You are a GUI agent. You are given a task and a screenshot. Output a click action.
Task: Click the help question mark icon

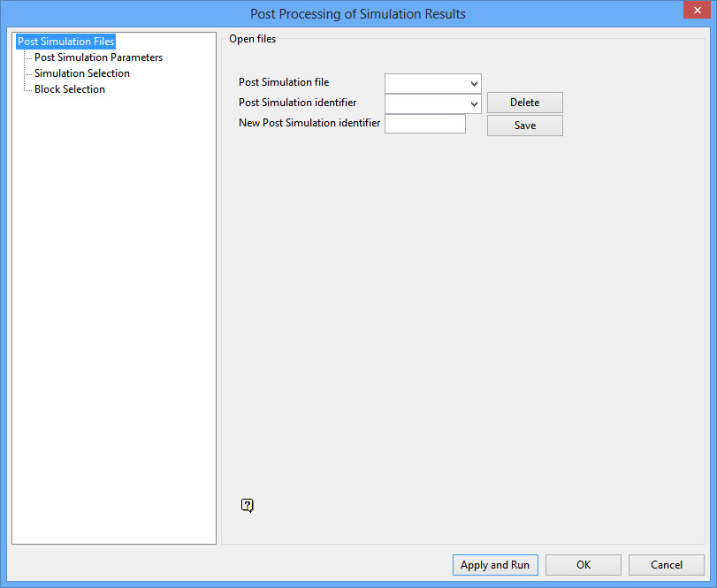(x=248, y=505)
